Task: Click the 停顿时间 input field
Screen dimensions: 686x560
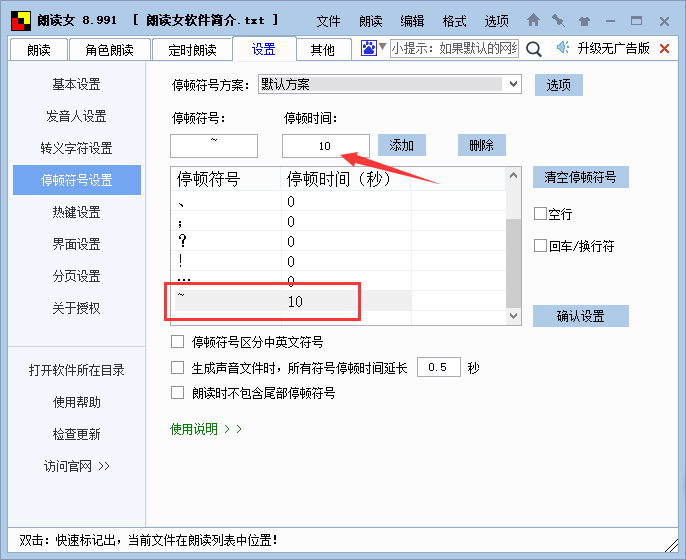Action: pos(326,146)
